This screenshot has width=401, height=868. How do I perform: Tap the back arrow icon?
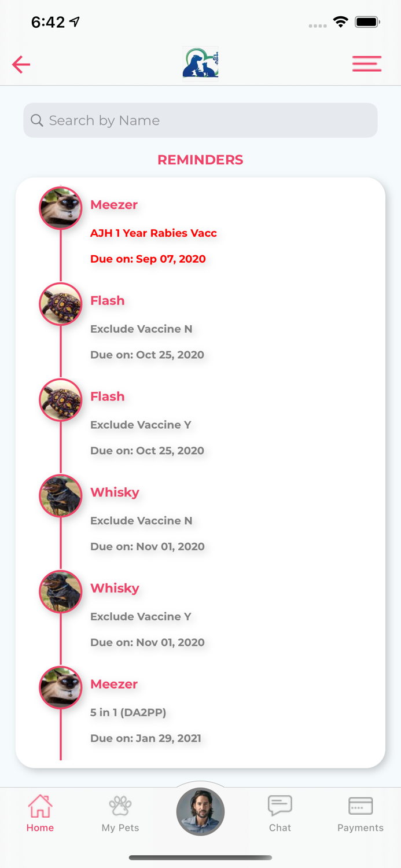point(21,64)
